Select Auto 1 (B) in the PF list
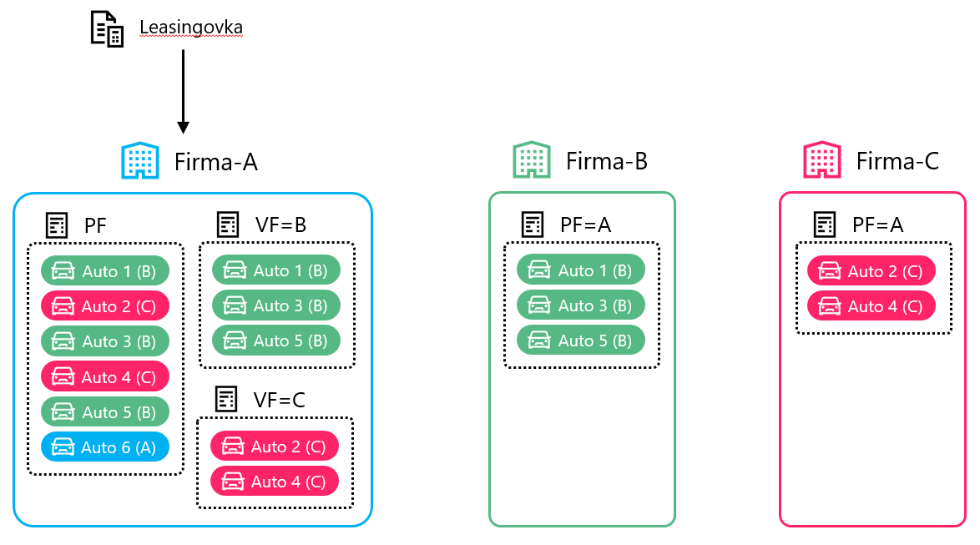Screen dimensions: 980x545 click(x=105, y=270)
